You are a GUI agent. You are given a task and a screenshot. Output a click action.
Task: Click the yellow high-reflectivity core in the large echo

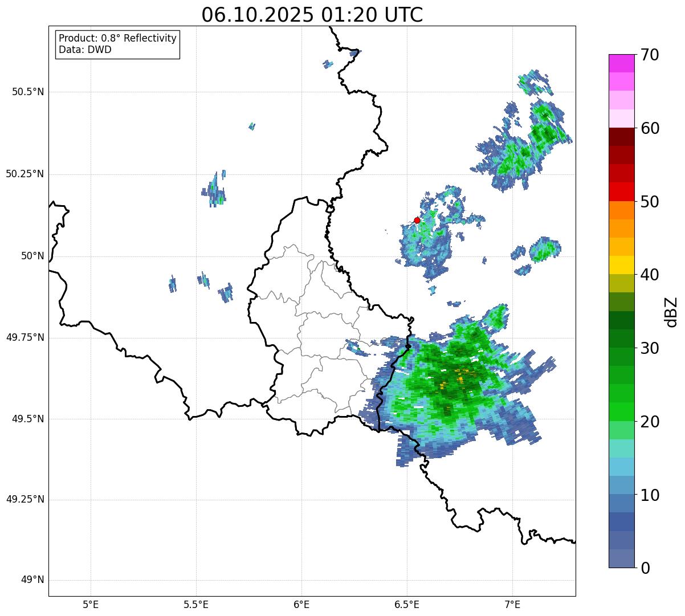coord(460,378)
